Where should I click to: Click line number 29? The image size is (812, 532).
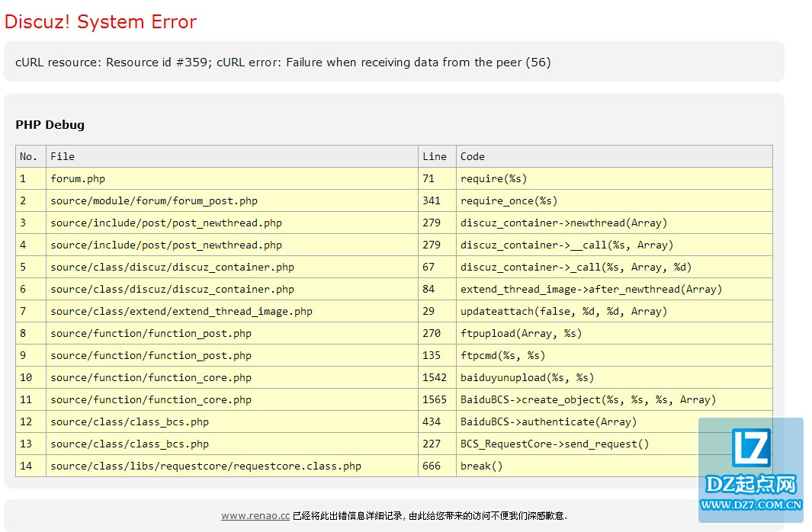[x=428, y=312]
